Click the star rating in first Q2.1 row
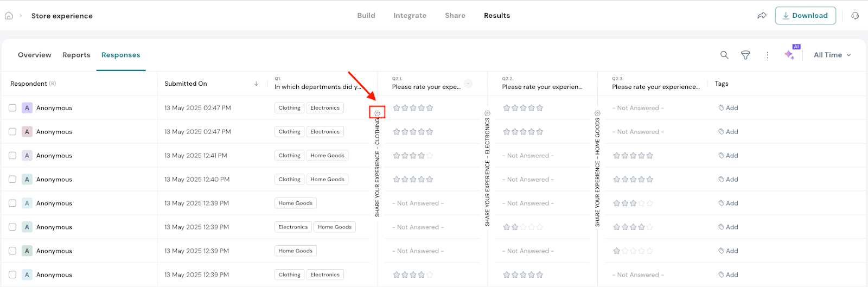The height and width of the screenshot is (287, 868). coord(413,108)
